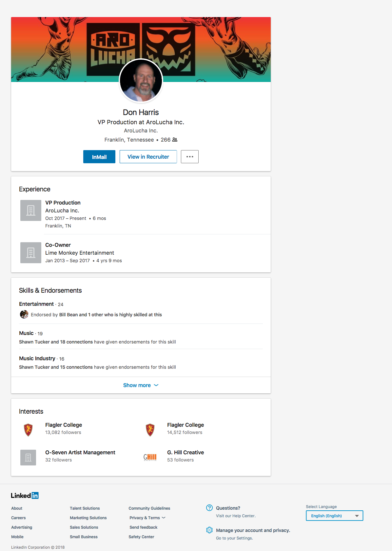Click the AroLucha Inc. company placeholder icon
Screen dimensions: 392x551
pyautogui.click(x=31, y=210)
